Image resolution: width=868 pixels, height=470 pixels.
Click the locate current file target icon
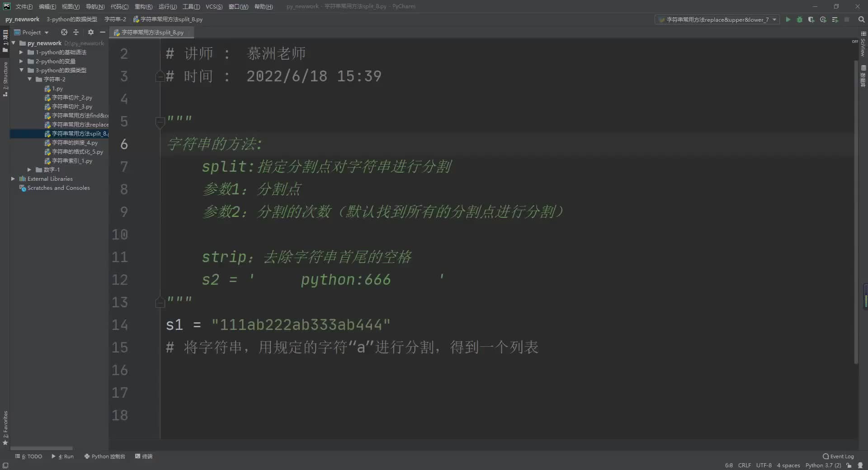(x=64, y=32)
